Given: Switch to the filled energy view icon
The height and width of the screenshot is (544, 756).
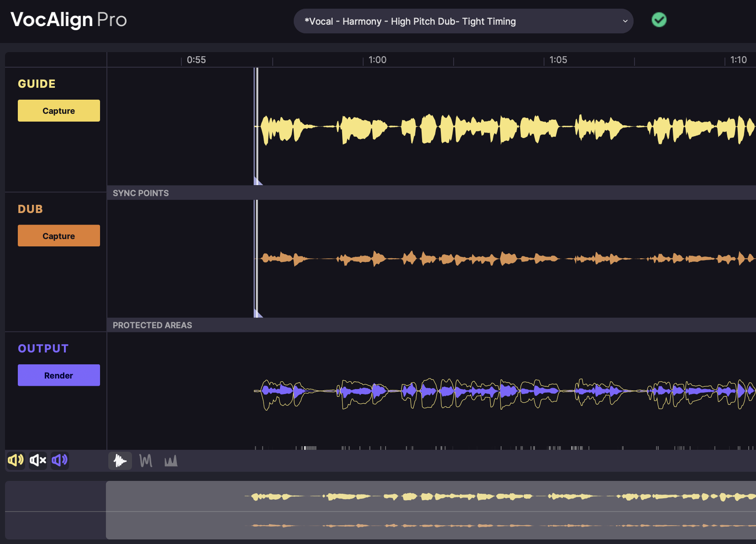Looking at the screenshot, I should [171, 461].
